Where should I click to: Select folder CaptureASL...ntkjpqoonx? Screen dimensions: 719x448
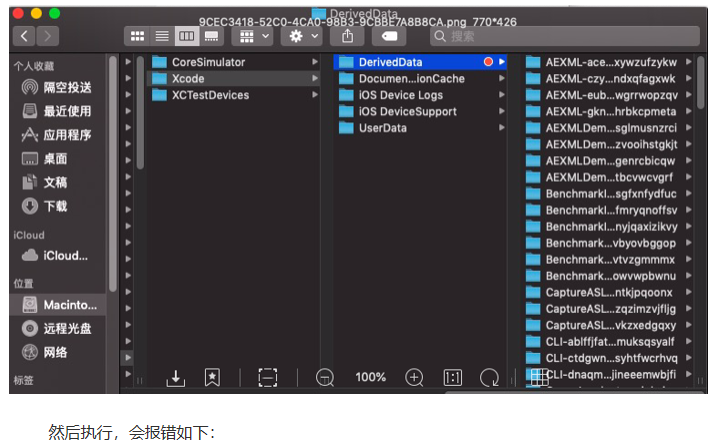tap(608, 293)
